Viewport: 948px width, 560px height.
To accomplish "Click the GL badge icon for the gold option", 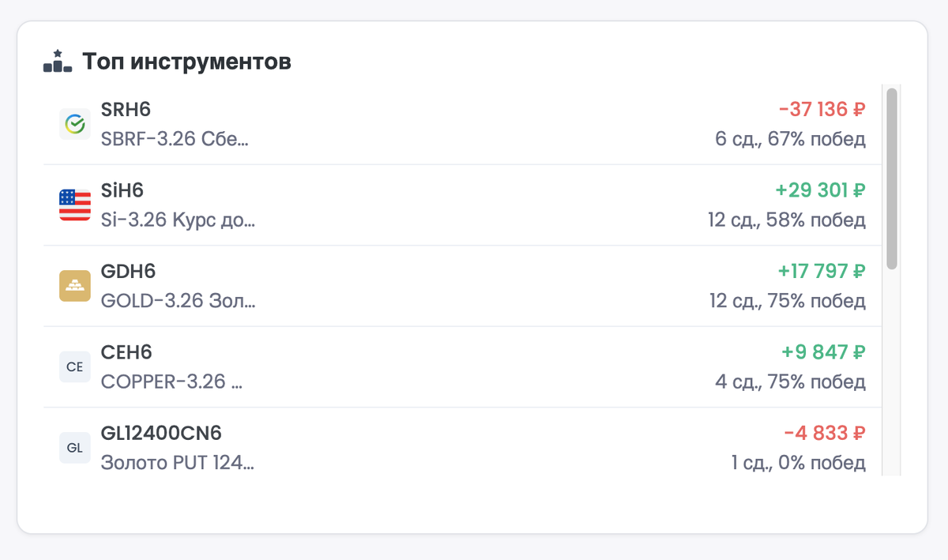I will tap(75, 448).
